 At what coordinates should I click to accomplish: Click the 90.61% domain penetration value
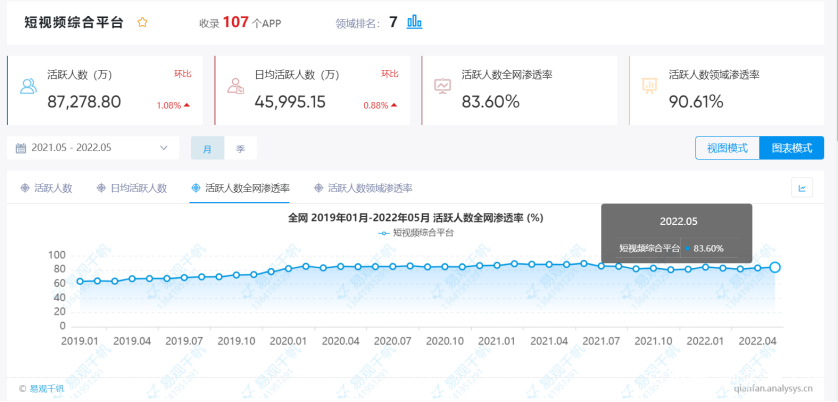coord(696,102)
